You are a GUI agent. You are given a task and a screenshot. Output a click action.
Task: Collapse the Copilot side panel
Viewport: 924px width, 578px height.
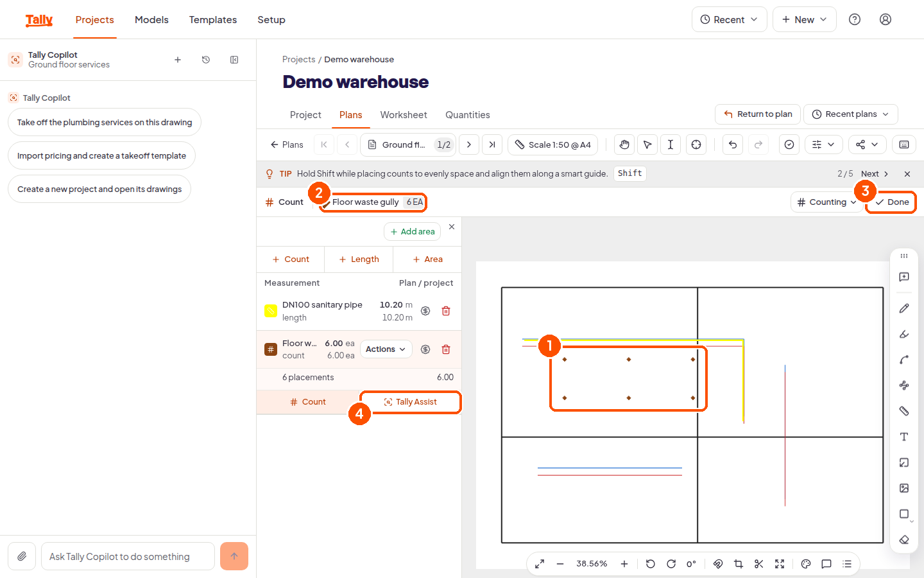pyautogui.click(x=234, y=60)
